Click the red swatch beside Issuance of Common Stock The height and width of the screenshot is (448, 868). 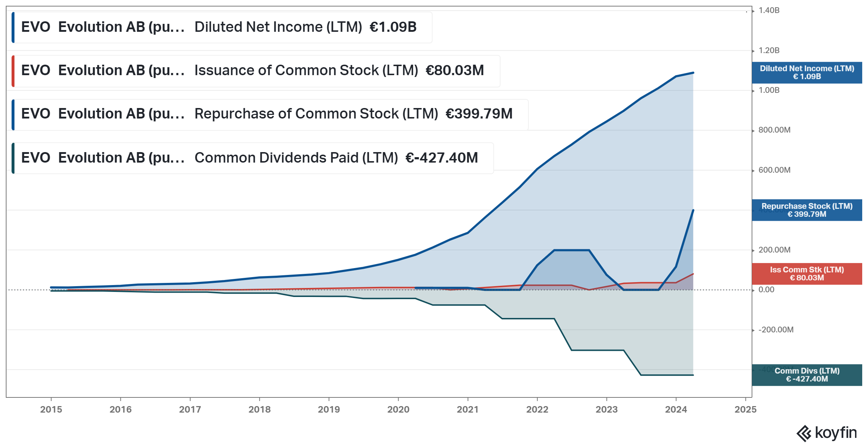(13, 71)
